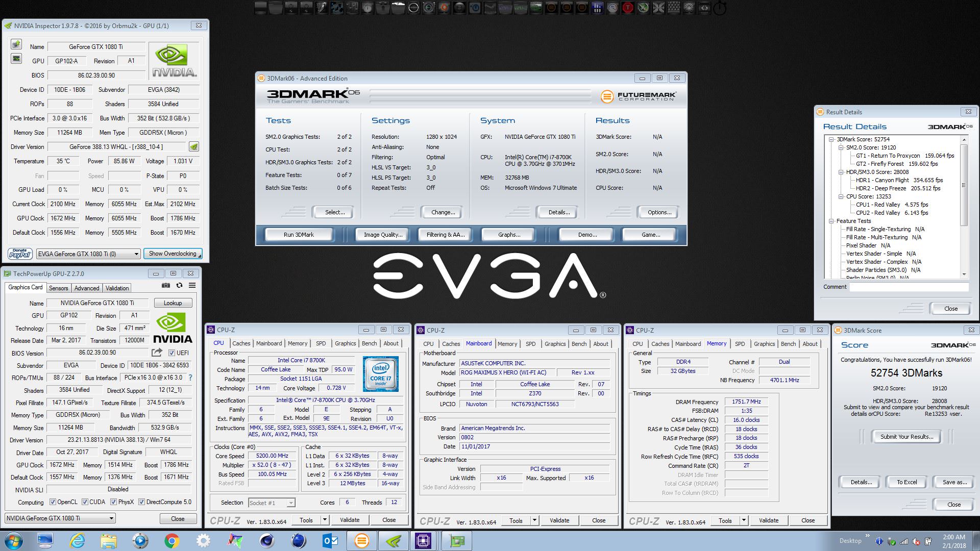Open GPU selector dropdown in NVIDIA Inspector
This screenshot has height=551, width=980.
88,254
